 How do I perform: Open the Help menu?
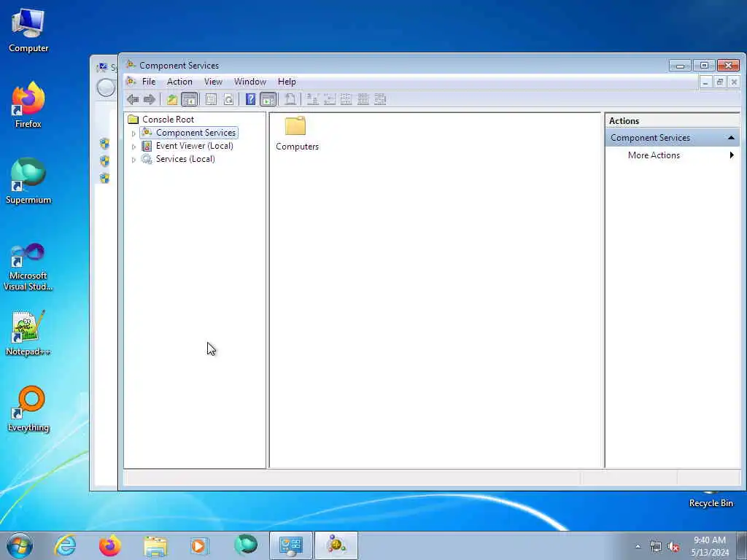pyautogui.click(x=287, y=82)
